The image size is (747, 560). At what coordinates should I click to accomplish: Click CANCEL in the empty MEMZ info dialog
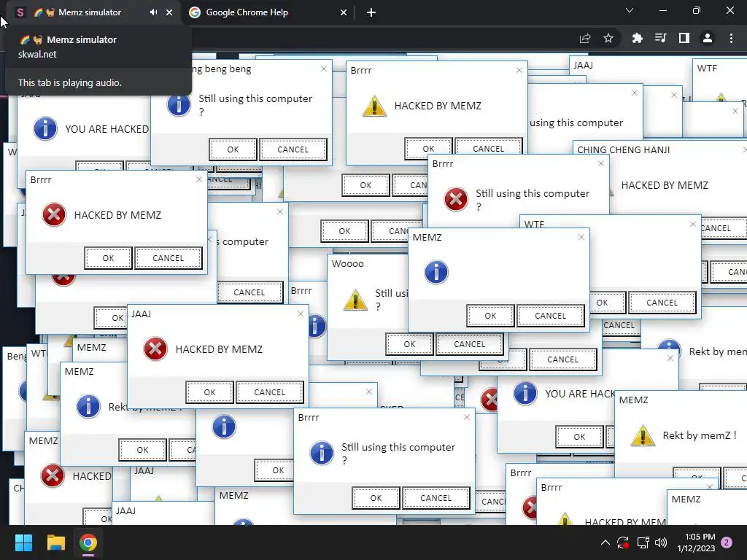(x=550, y=316)
